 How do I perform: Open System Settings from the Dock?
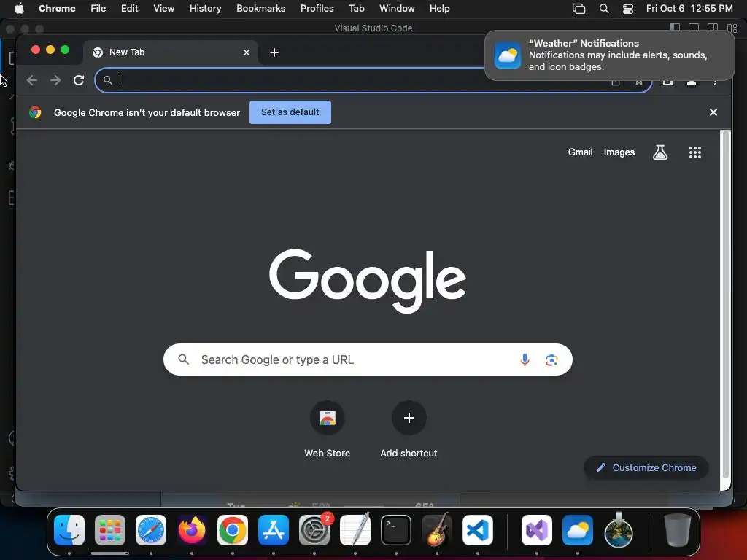pos(314,530)
